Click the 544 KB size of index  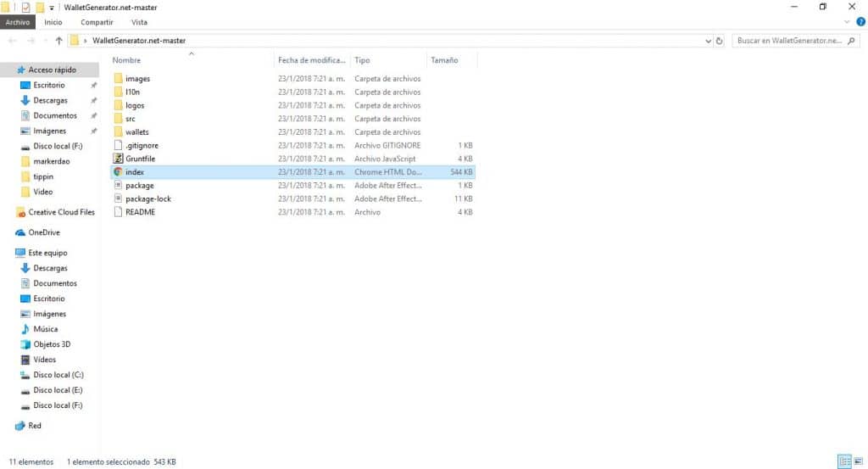pyautogui.click(x=461, y=172)
